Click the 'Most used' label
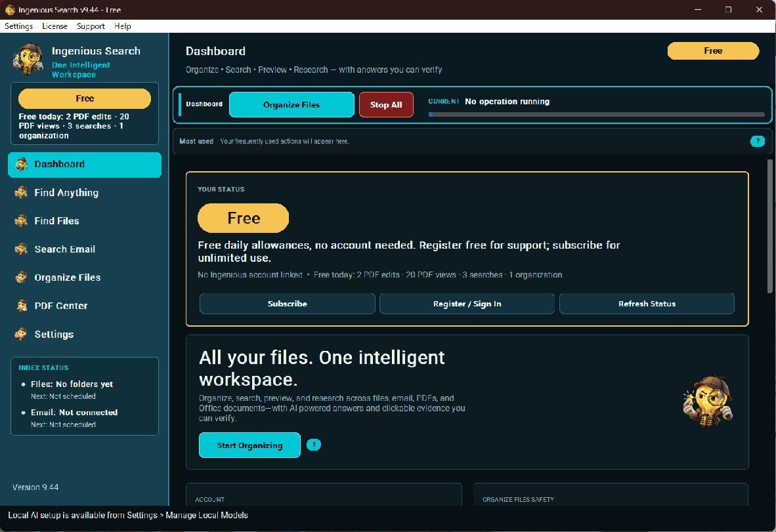 click(x=196, y=142)
